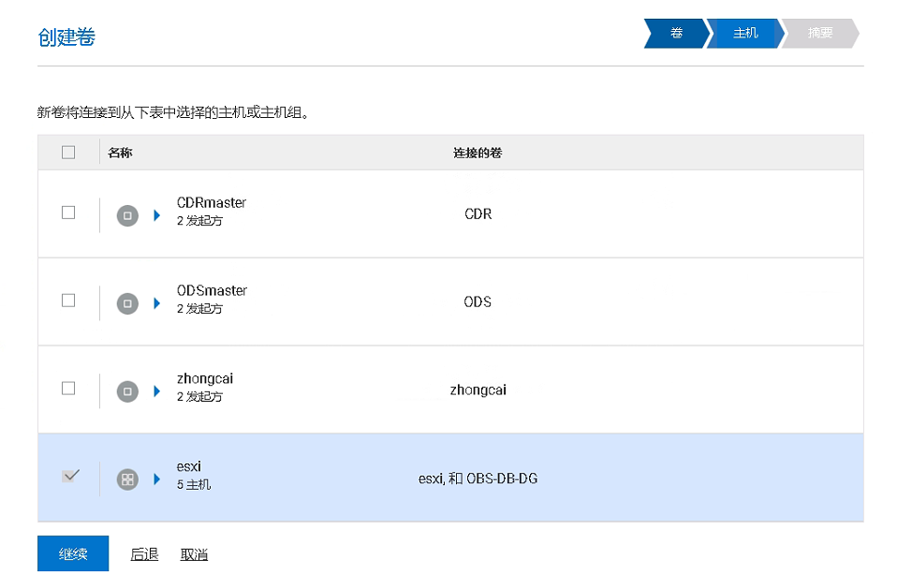Toggle the select-all checkbox in header

coord(68,153)
